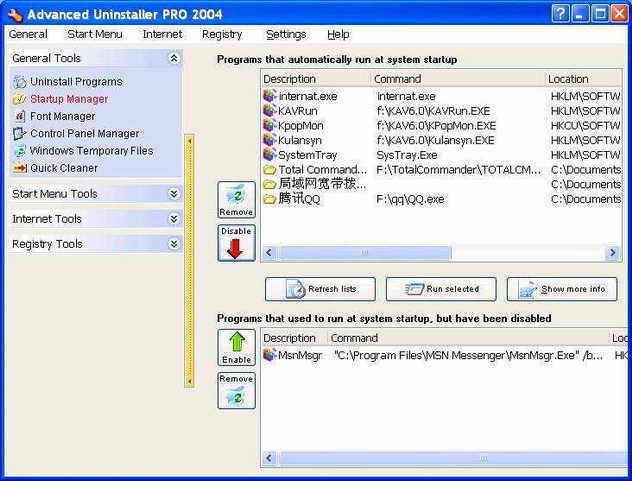Collapse the General Tools section
Viewport: 632px width, 481px height.
[174, 59]
